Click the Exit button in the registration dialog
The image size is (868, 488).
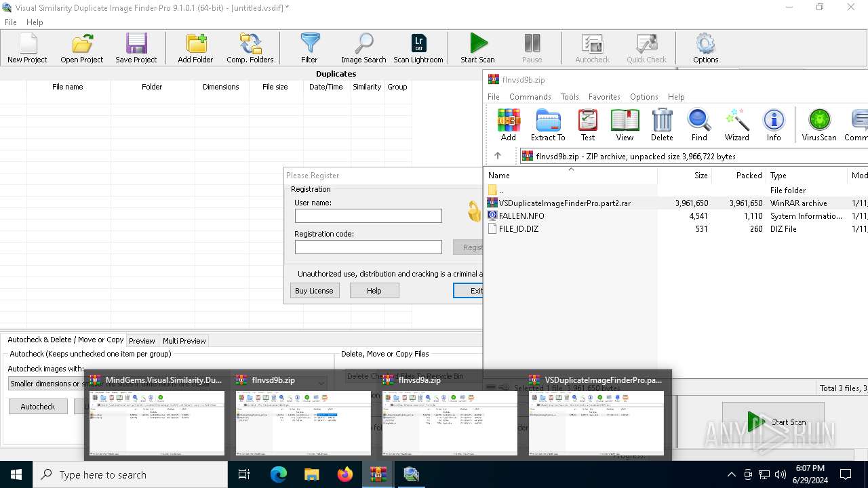(x=468, y=291)
